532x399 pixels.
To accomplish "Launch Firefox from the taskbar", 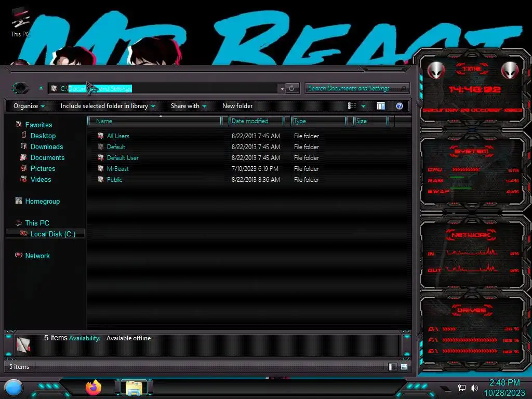I will pyautogui.click(x=94, y=388).
